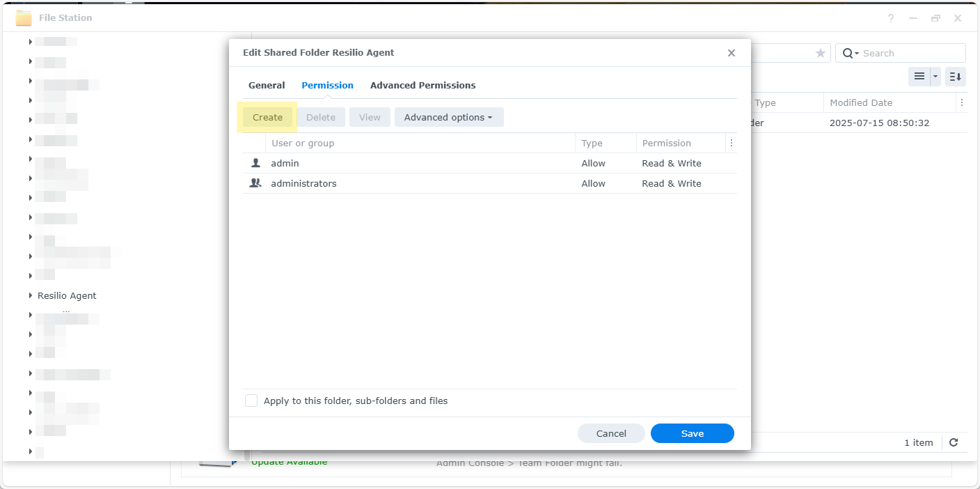Click the refresh icon near item count
Screen dimensions: 980x489
click(954, 442)
